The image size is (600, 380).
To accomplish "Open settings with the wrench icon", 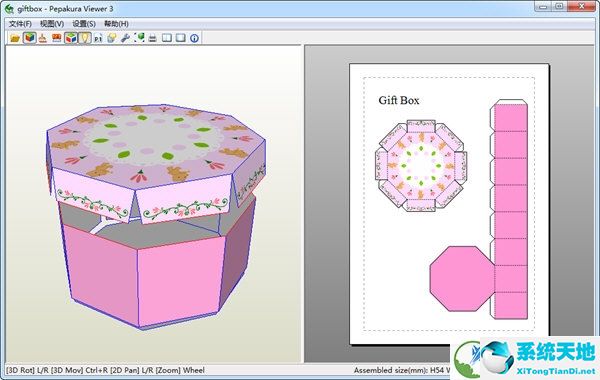I will 125,38.
